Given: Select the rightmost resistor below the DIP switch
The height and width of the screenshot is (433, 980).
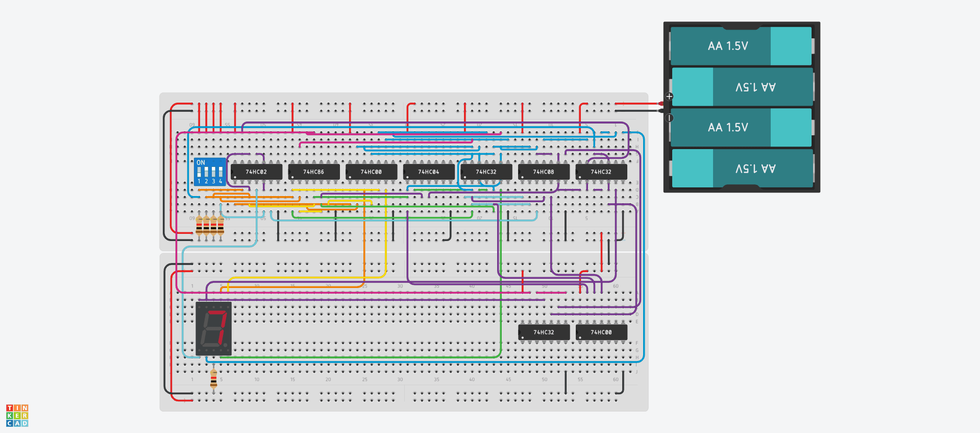Looking at the screenshot, I should tap(220, 225).
